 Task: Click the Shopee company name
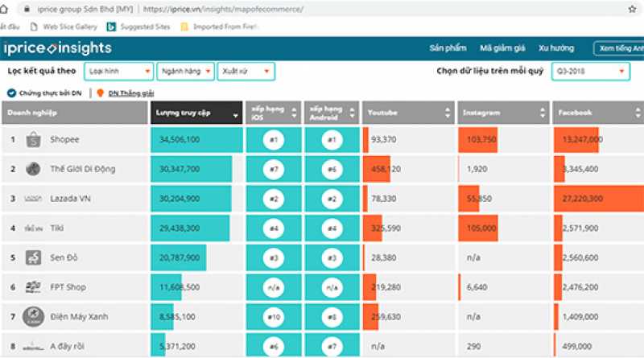tap(64, 140)
